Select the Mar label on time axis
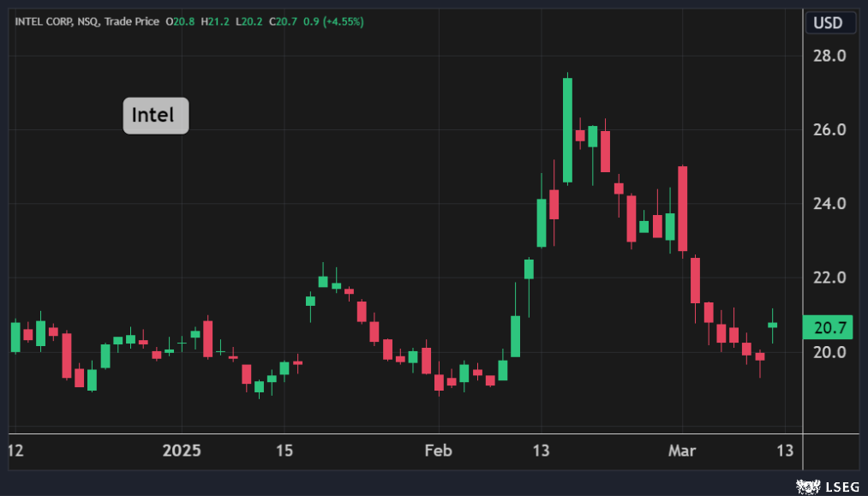Image resolution: width=868 pixels, height=496 pixels. pos(683,451)
